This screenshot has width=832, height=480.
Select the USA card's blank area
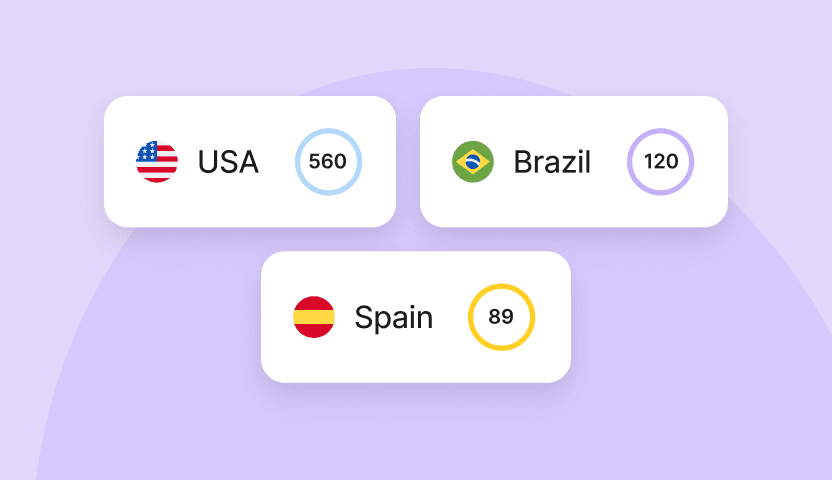249,210
